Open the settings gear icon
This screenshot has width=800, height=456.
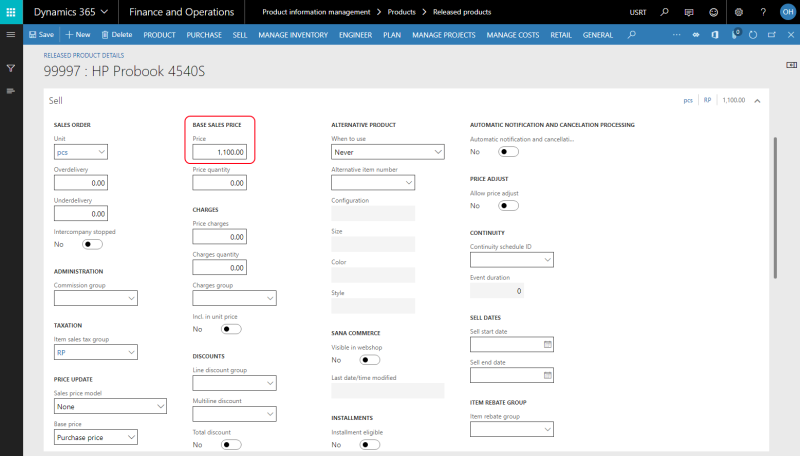[739, 12]
